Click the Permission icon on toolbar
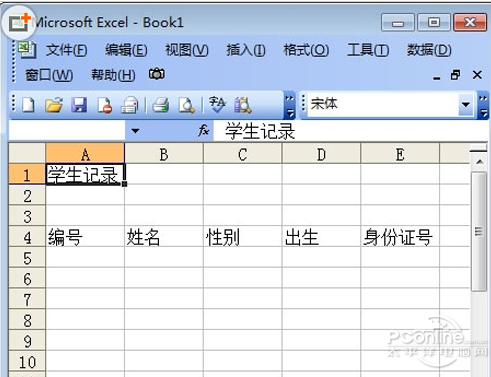 coord(105,105)
